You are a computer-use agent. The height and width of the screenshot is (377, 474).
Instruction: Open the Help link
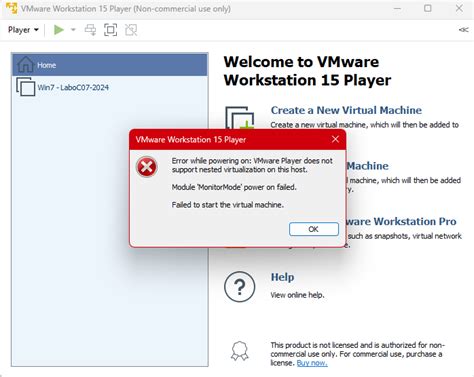(x=282, y=277)
